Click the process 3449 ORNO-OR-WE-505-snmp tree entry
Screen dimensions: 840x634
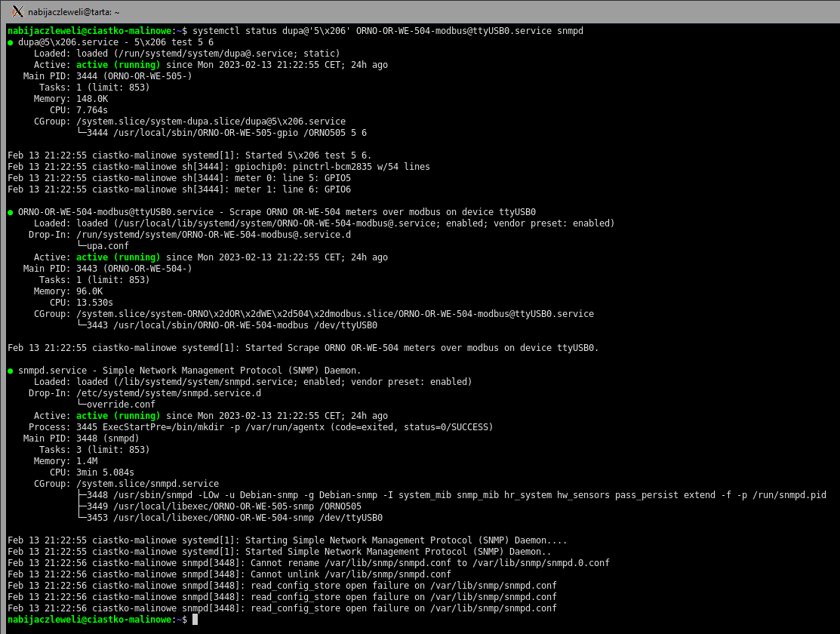[219, 506]
